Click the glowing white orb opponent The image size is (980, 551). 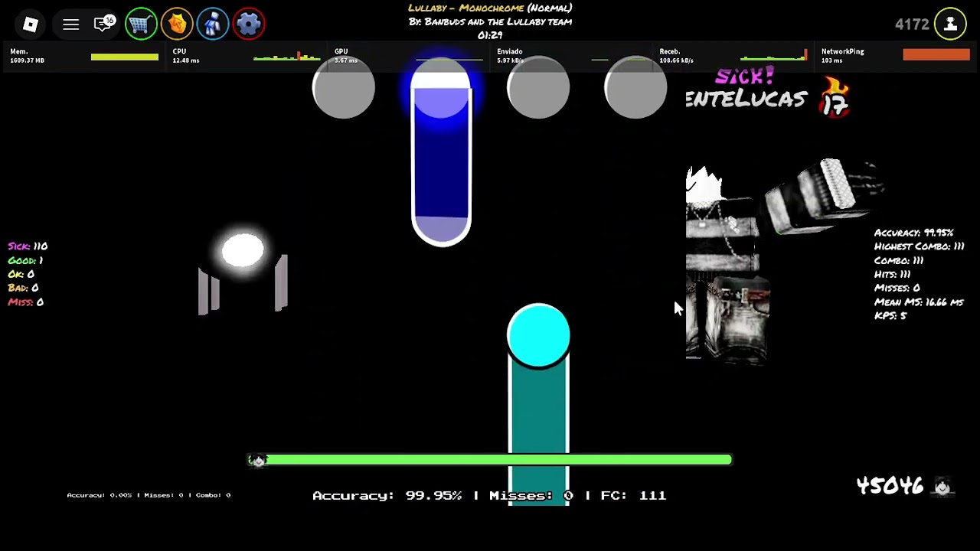(243, 250)
